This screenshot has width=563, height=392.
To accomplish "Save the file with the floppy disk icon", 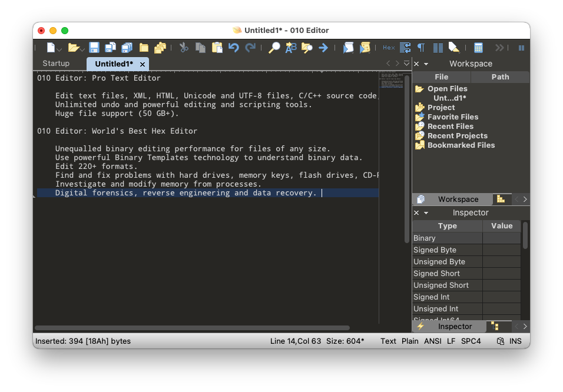I will coord(94,48).
